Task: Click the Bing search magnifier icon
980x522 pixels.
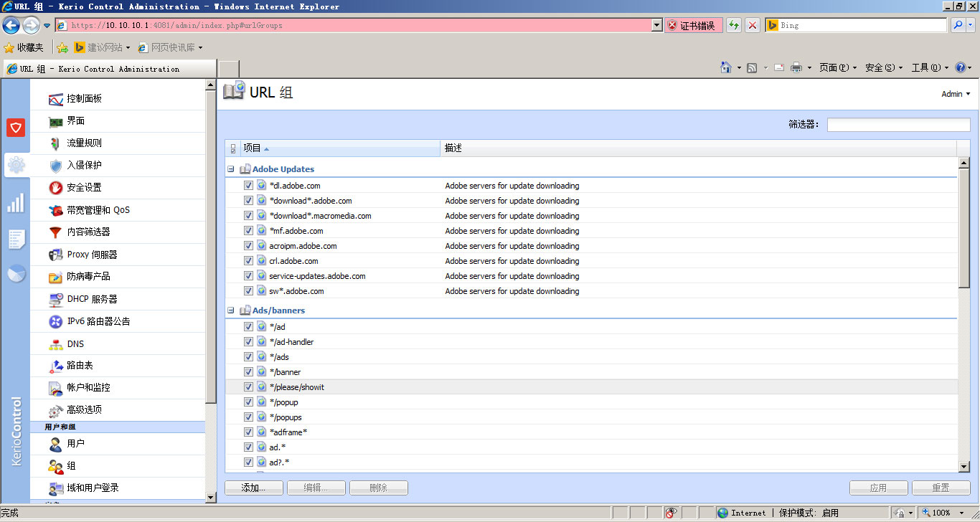Action: click(958, 25)
